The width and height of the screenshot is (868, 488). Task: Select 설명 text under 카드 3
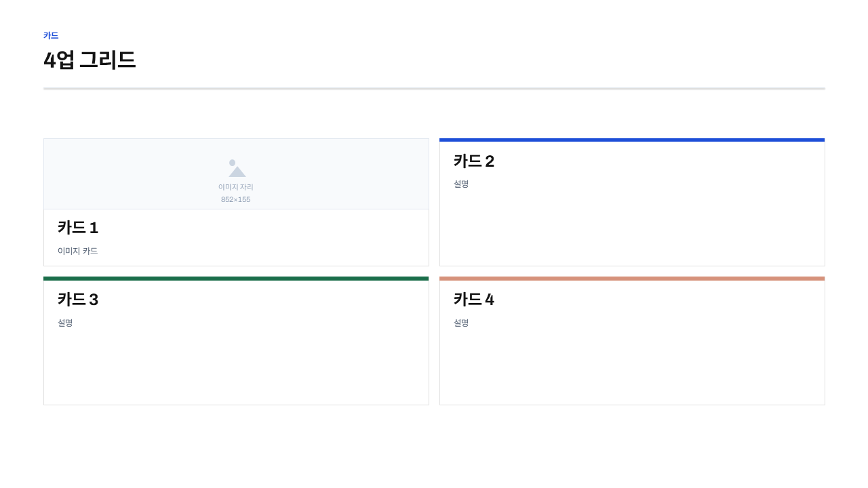click(65, 323)
